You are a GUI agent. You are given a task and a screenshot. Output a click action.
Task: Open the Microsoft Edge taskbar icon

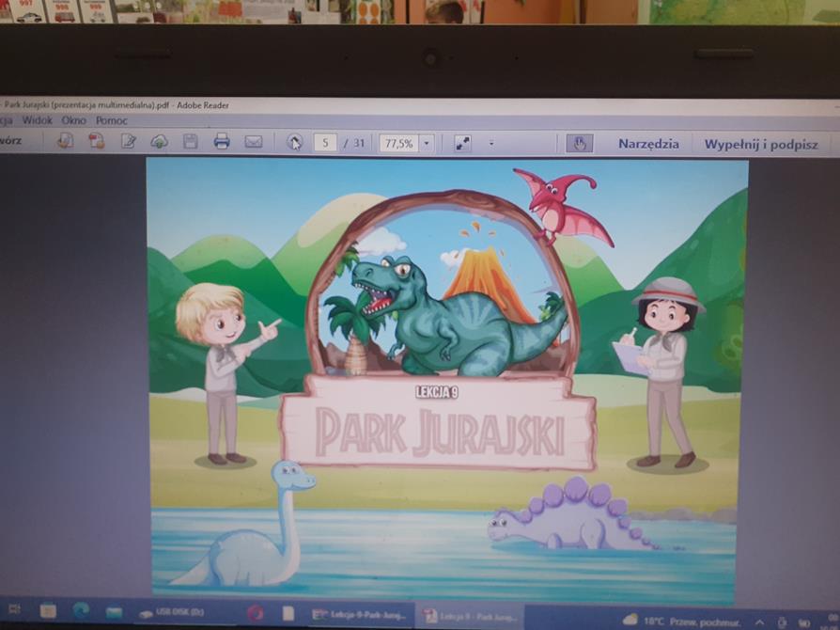(81, 612)
